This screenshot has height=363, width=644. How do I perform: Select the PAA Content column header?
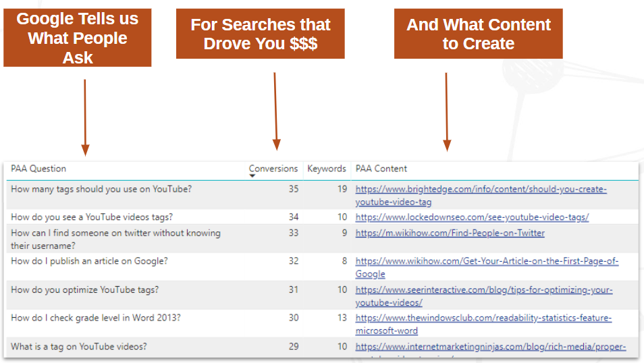point(381,169)
